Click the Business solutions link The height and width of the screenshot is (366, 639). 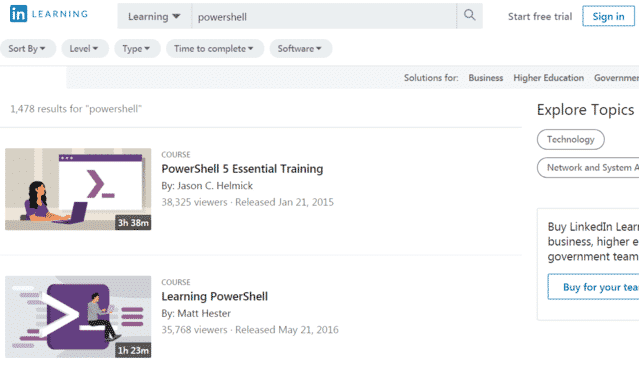[x=485, y=78]
